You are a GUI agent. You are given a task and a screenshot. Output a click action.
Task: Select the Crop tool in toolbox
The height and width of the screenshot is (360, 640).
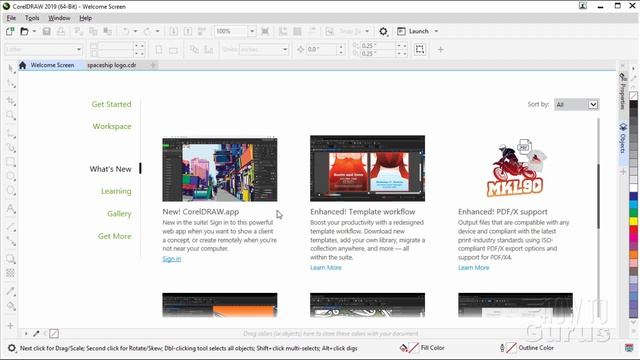pyautogui.click(x=11, y=101)
